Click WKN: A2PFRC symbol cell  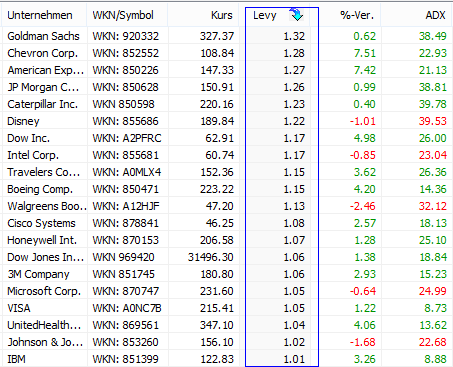127,138
